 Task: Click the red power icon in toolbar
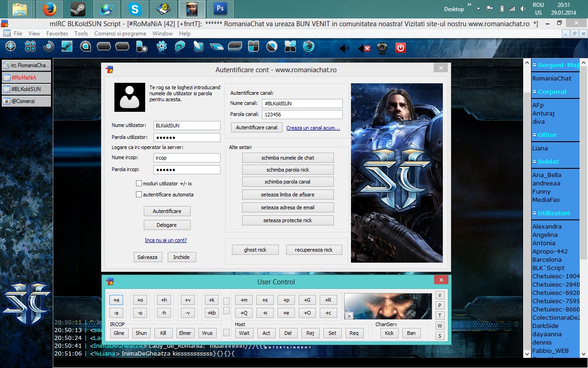point(401,47)
